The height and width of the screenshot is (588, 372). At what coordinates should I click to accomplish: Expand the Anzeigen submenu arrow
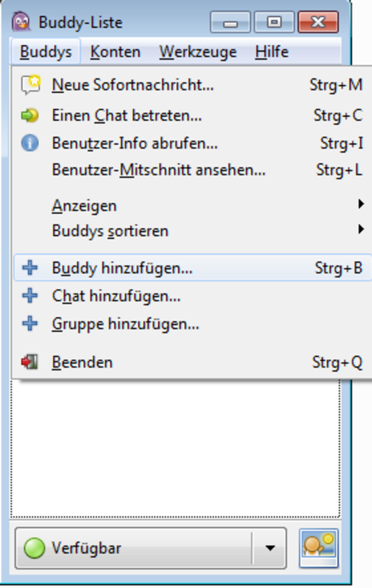click(x=361, y=204)
